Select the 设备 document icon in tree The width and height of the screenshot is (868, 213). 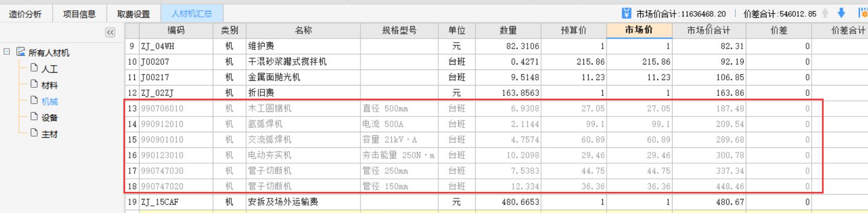(x=34, y=117)
